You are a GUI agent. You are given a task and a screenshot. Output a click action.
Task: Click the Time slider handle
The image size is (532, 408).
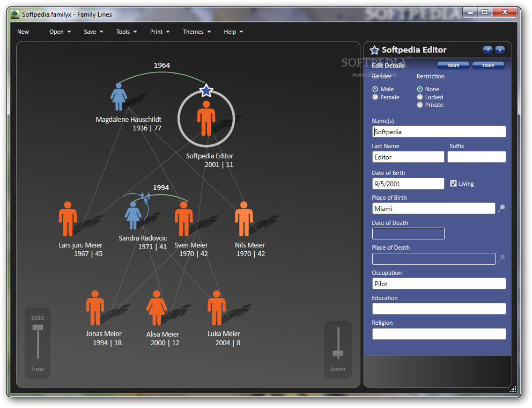(x=38, y=327)
